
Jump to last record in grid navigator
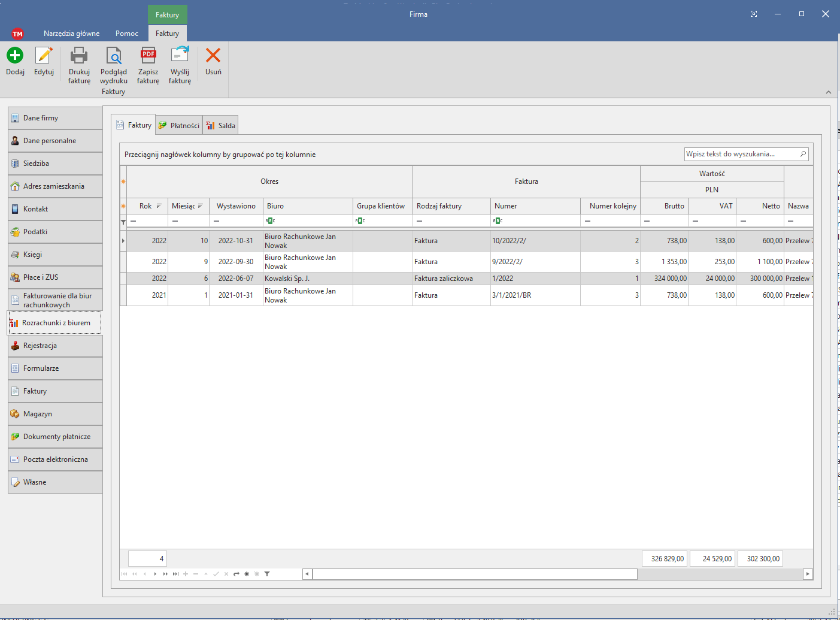pyautogui.click(x=175, y=574)
